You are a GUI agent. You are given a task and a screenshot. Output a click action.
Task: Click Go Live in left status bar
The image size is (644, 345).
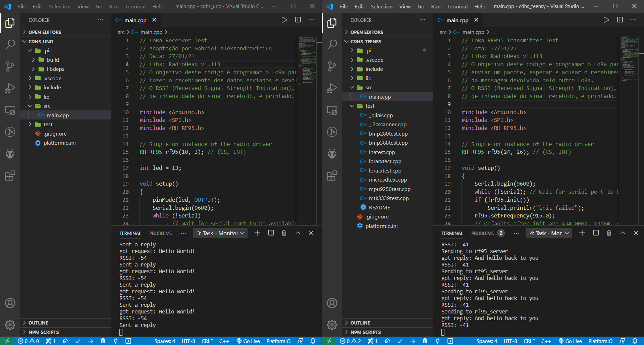pyautogui.click(x=248, y=341)
